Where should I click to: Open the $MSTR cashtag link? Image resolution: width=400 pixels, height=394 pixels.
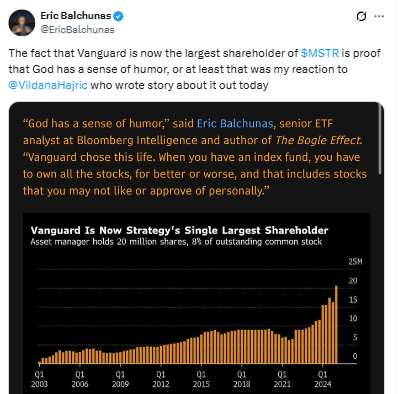pos(320,53)
